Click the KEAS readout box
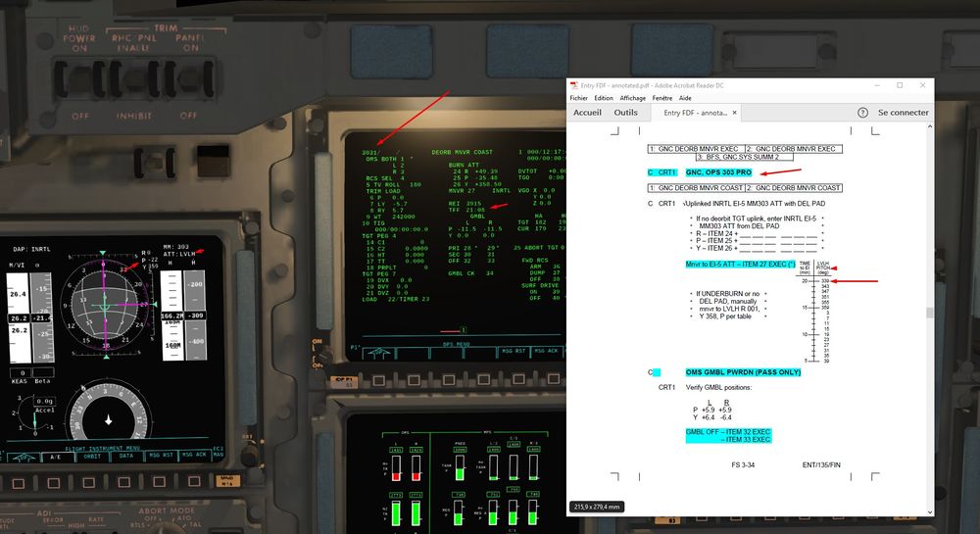The height and width of the screenshot is (534, 980). (x=23, y=373)
